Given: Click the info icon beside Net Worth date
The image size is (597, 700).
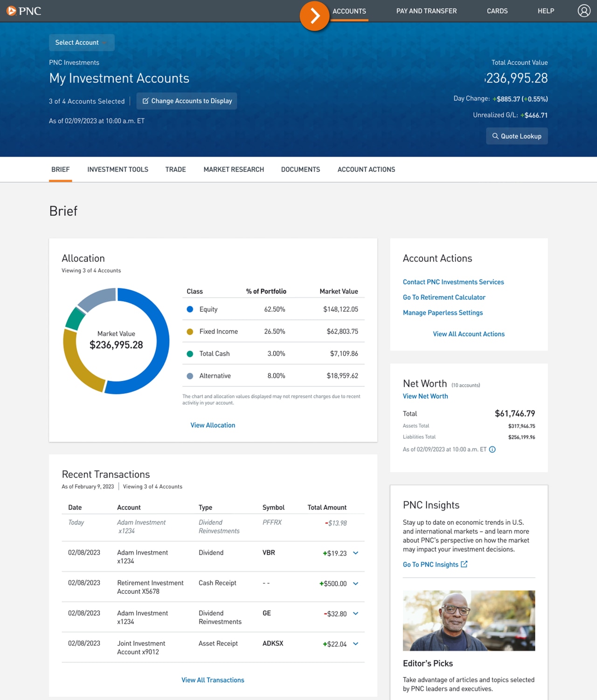Looking at the screenshot, I should point(492,449).
